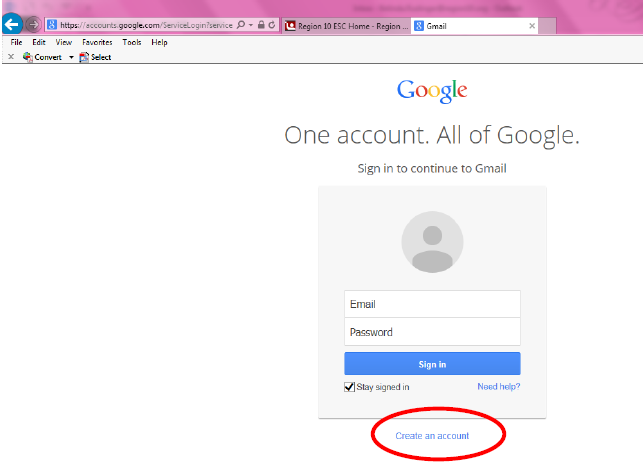
Task: Expand the Convert dropdown arrow
Action: point(71,57)
